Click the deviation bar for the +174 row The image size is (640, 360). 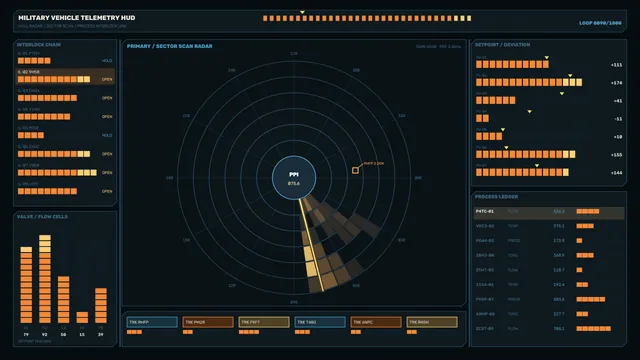pyautogui.click(x=529, y=82)
